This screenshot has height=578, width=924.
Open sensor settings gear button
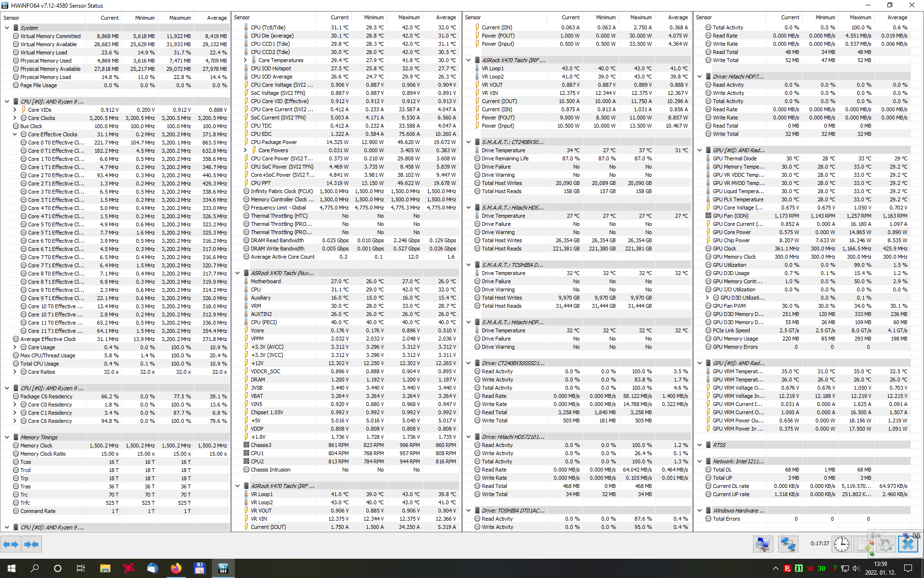(885, 544)
